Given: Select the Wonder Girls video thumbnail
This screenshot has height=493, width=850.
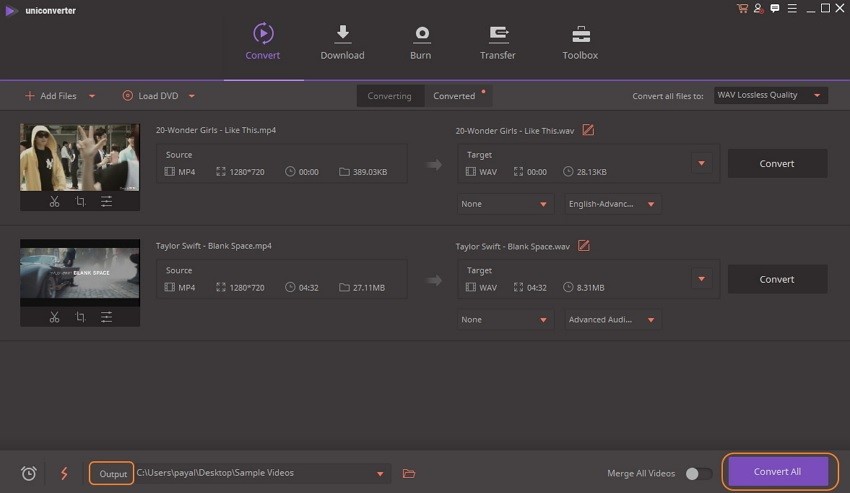Looking at the screenshot, I should click(80, 157).
